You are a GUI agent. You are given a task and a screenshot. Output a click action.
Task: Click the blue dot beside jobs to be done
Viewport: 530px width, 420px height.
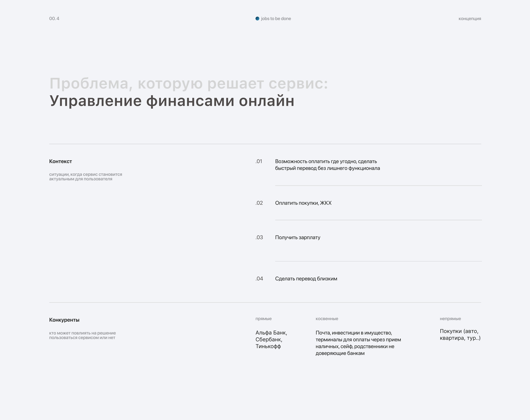point(257,19)
